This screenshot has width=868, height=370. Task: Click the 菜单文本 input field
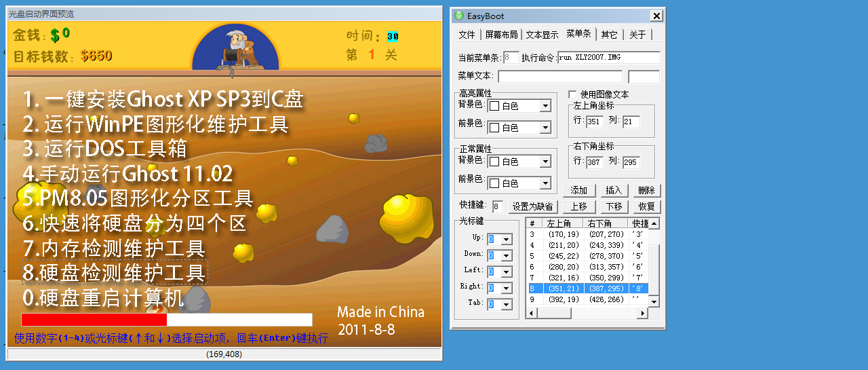[x=560, y=77]
